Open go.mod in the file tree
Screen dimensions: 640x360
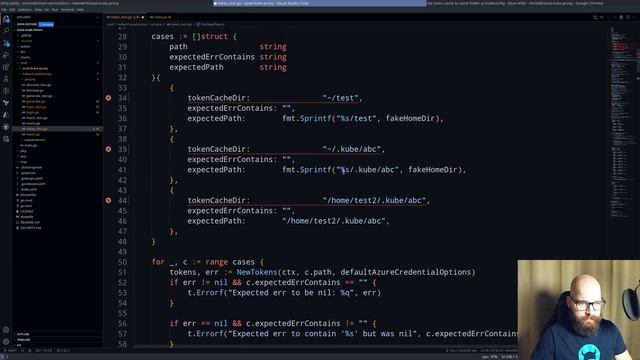tap(26, 200)
